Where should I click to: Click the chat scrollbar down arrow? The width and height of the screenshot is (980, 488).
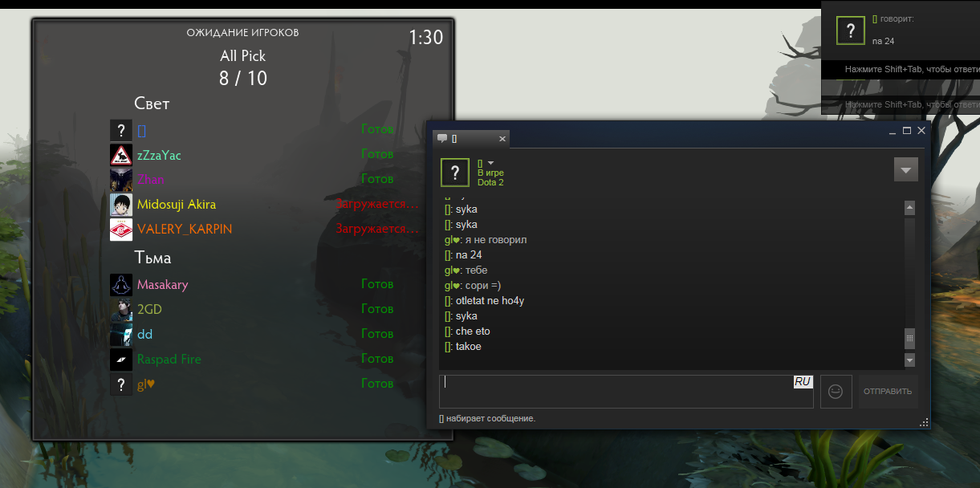(x=909, y=360)
